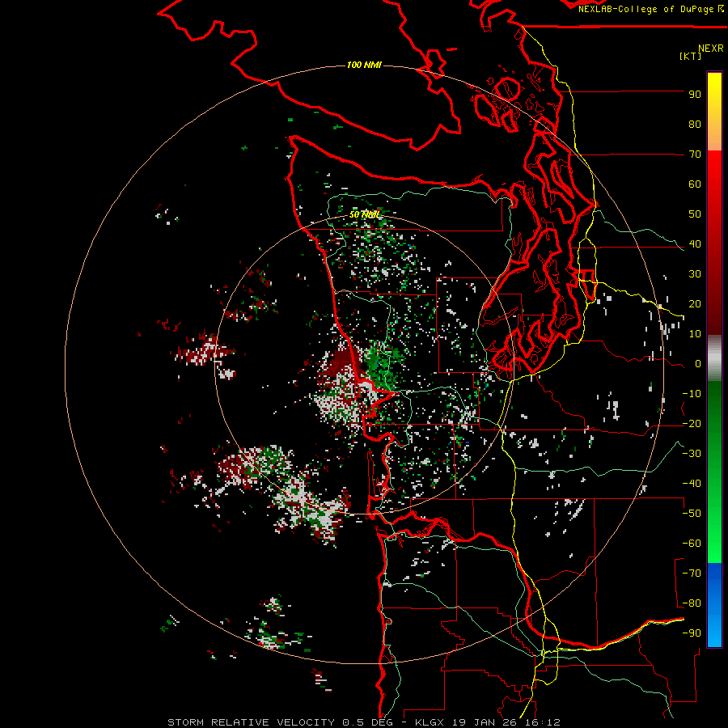Click the 70 value on the velocity scale
Viewport: 728px width, 728px height.
click(695, 154)
